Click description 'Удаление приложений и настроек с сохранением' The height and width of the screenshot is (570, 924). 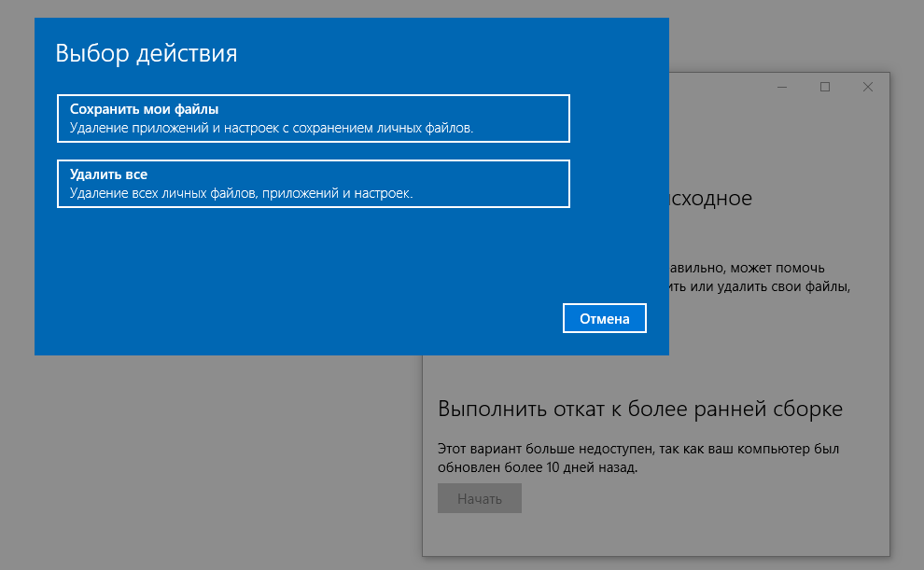221,128
